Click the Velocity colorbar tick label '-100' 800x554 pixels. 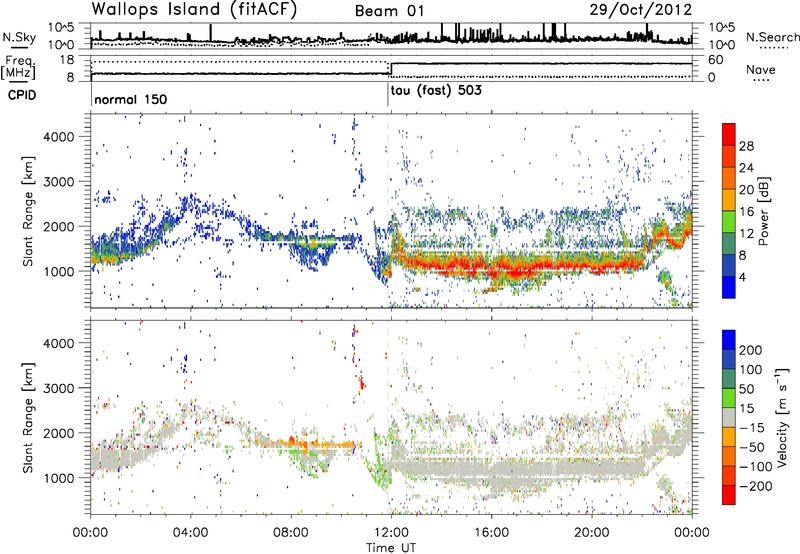click(756, 467)
